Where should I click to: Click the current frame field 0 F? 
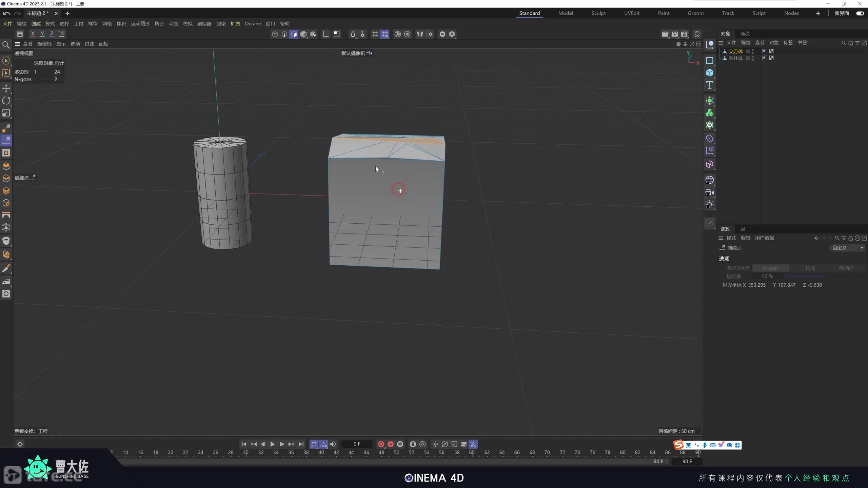[x=357, y=444]
